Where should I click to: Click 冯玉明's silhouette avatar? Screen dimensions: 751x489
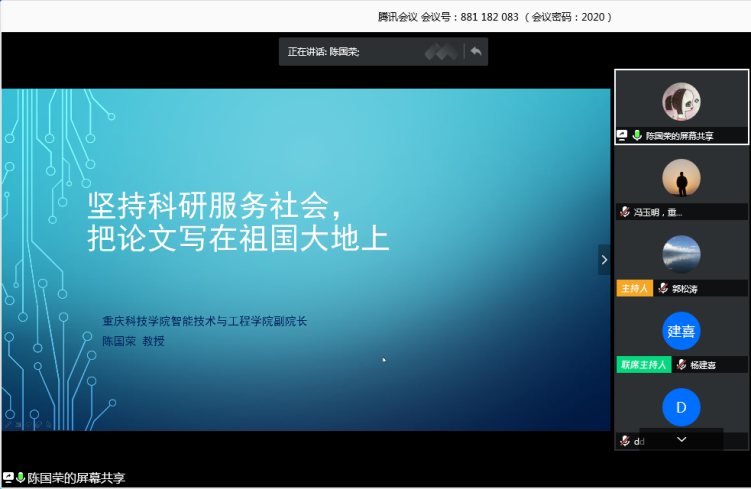tap(682, 178)
